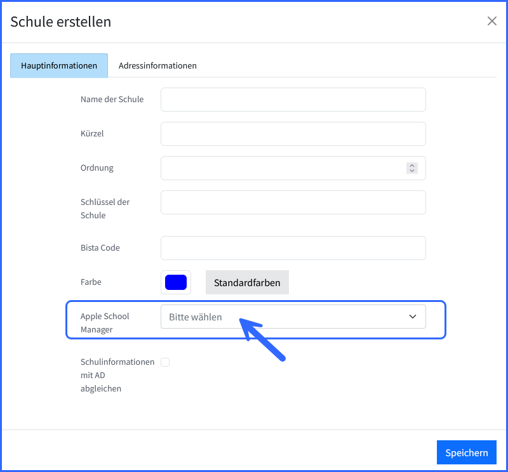The image size is (508, 472).
Task: Enable Schulinformationen mit AD abgleichen checkbox
Action: [165, 362]
